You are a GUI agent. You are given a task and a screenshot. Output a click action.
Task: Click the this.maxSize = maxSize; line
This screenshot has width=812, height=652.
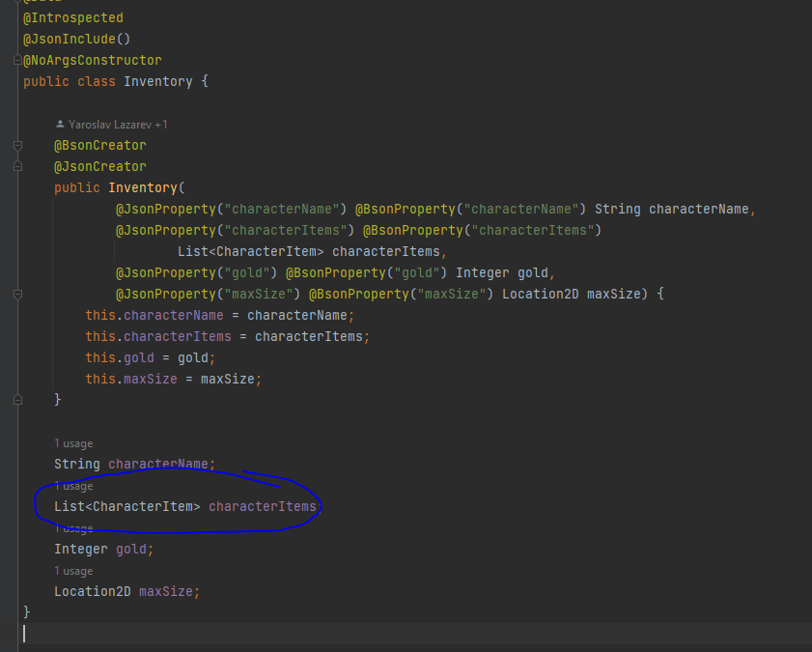point(174,379)
